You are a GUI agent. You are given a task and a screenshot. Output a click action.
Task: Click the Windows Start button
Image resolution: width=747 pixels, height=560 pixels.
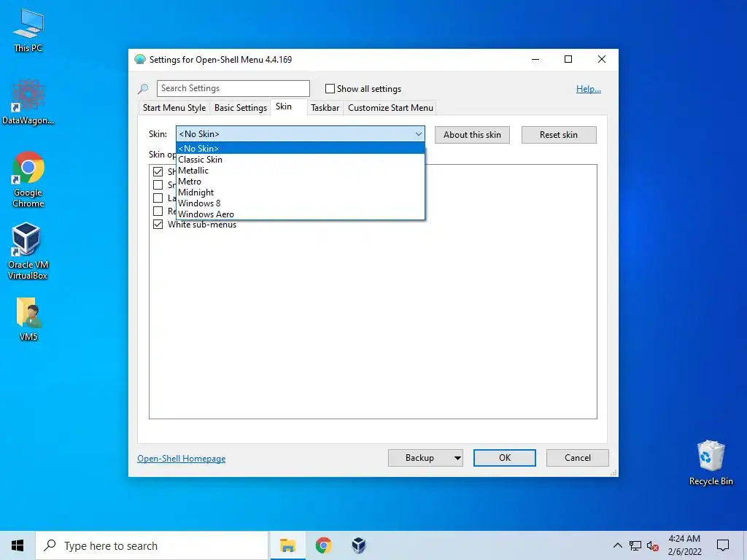tap(18, 545)
